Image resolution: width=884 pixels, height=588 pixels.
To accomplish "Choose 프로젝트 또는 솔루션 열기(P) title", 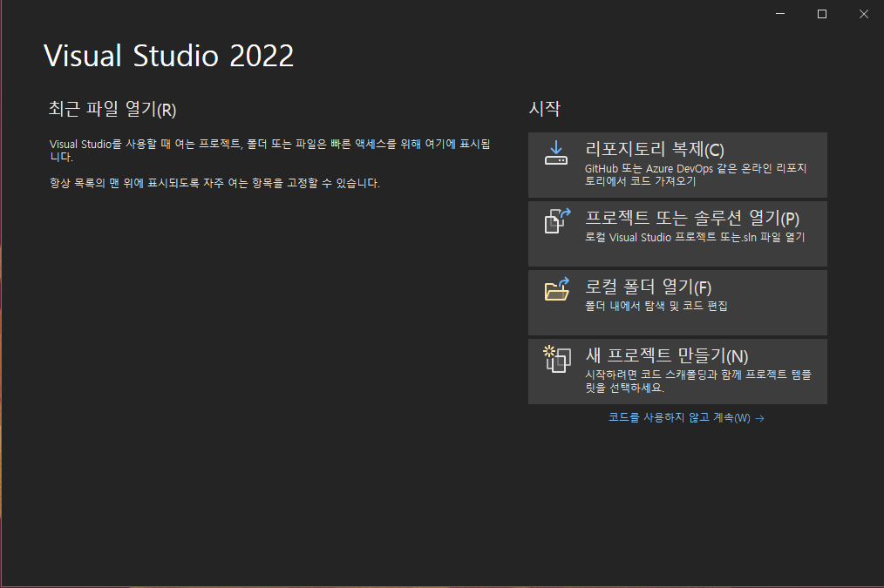I will (x=691, y=218).
